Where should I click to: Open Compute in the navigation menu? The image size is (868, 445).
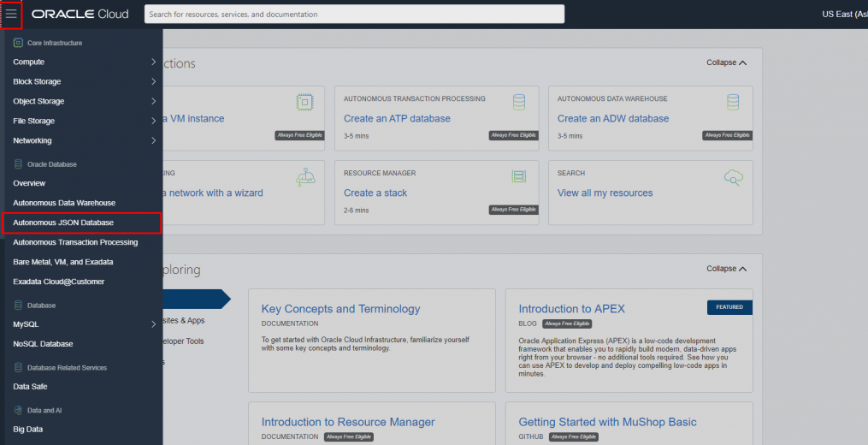click(x=29, y=62)
